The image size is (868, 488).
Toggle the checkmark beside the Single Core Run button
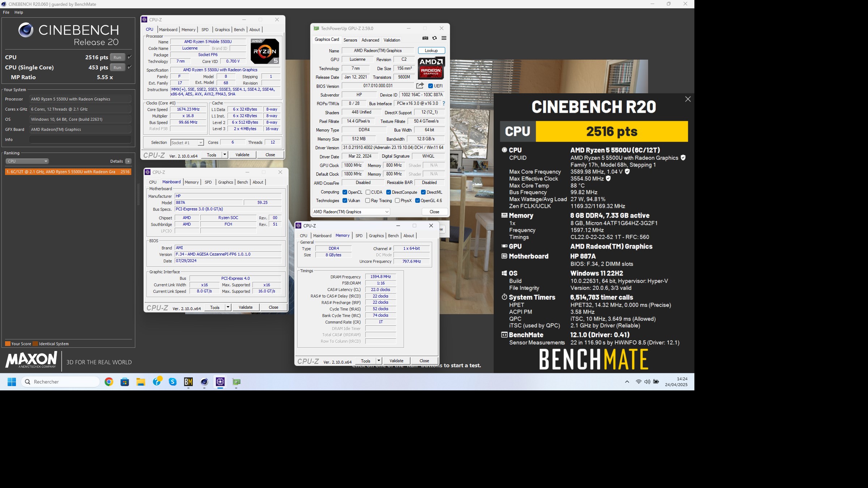tap(129, 67)
